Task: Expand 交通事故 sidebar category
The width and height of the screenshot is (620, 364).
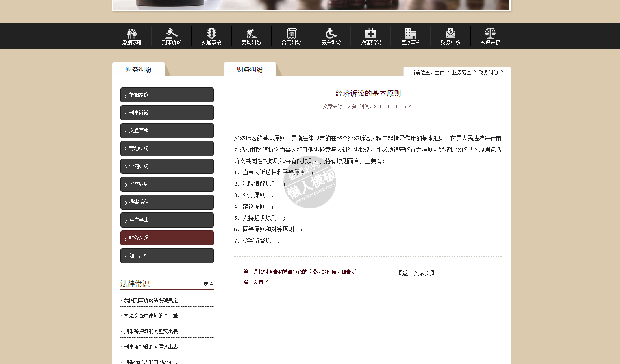Action: [x=167, y=131]
